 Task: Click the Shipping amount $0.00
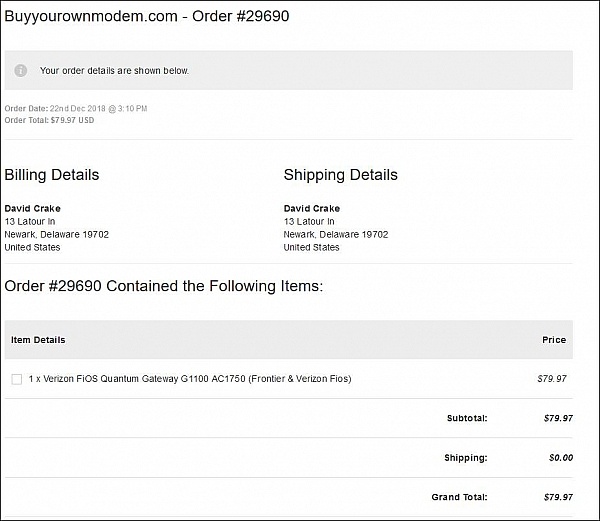pos(559,458)
